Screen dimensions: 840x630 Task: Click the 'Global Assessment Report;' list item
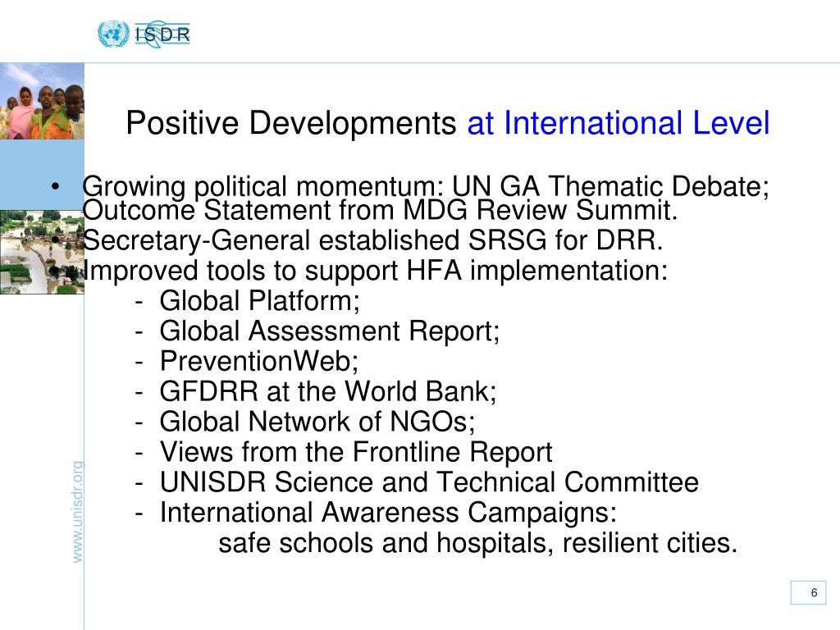(330, 331)
